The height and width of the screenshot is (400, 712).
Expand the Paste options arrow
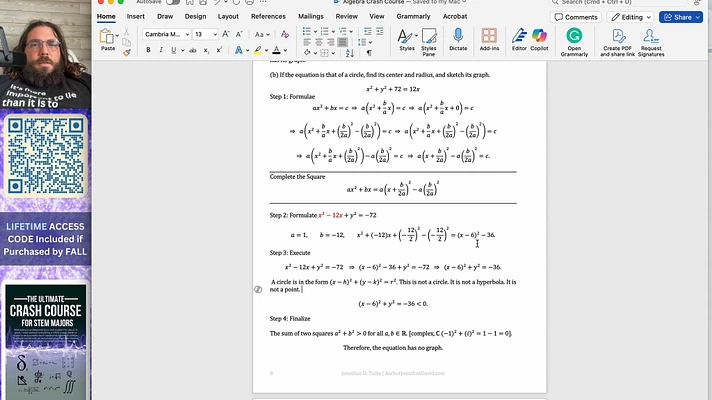coord(117,35)
